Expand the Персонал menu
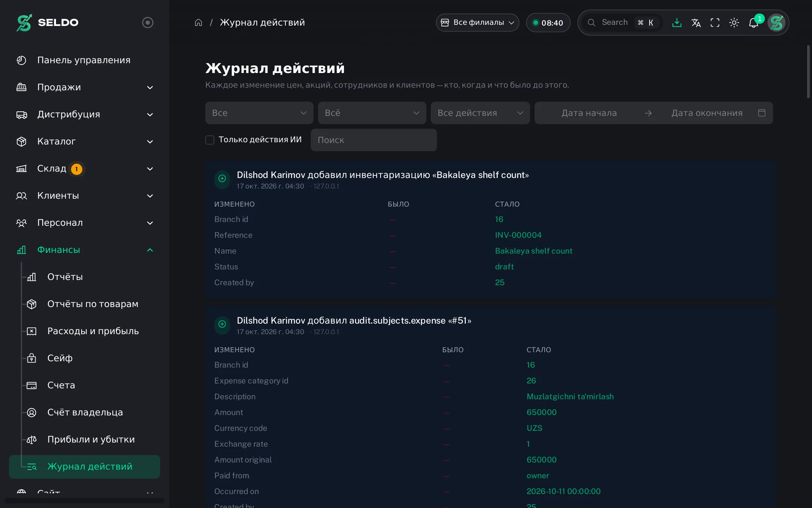The image size is (812, 508). (x=85, y=223)
